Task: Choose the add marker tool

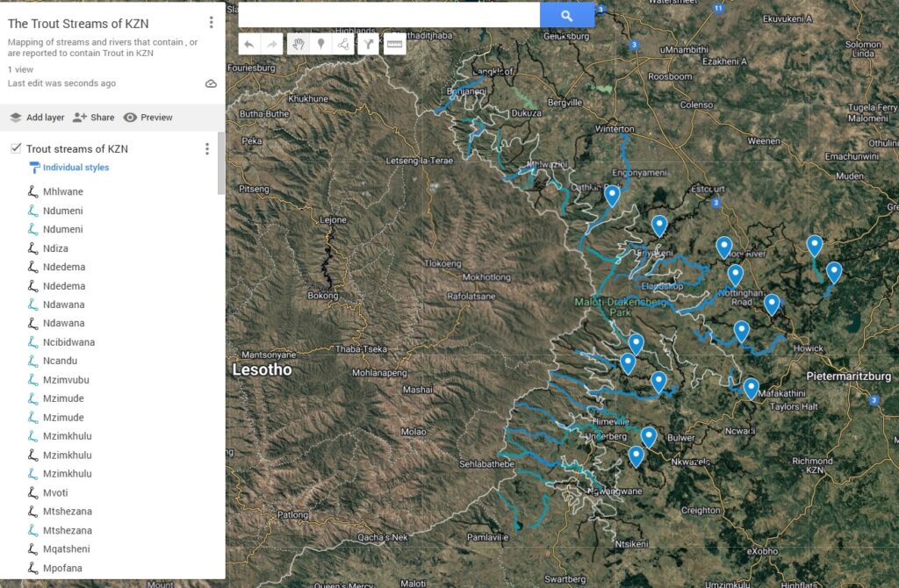Action: click(x=321, y=44)
